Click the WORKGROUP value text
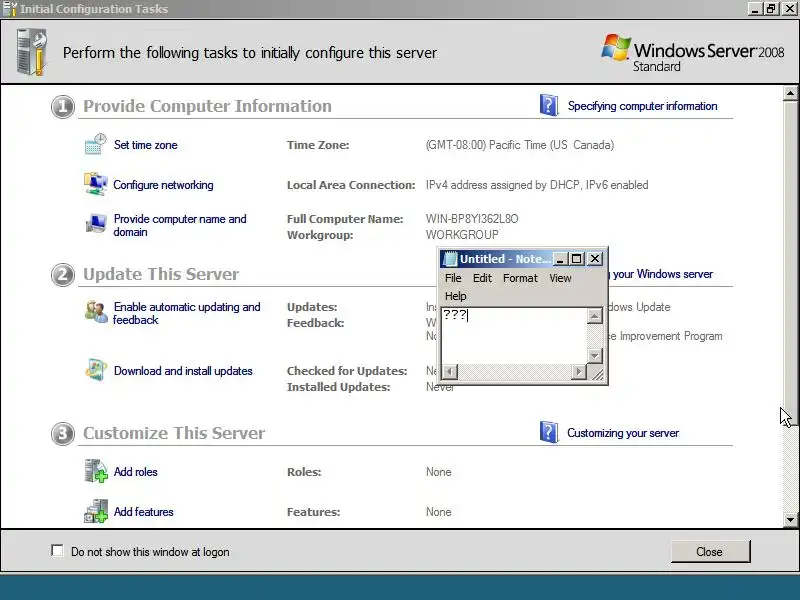 462,235
